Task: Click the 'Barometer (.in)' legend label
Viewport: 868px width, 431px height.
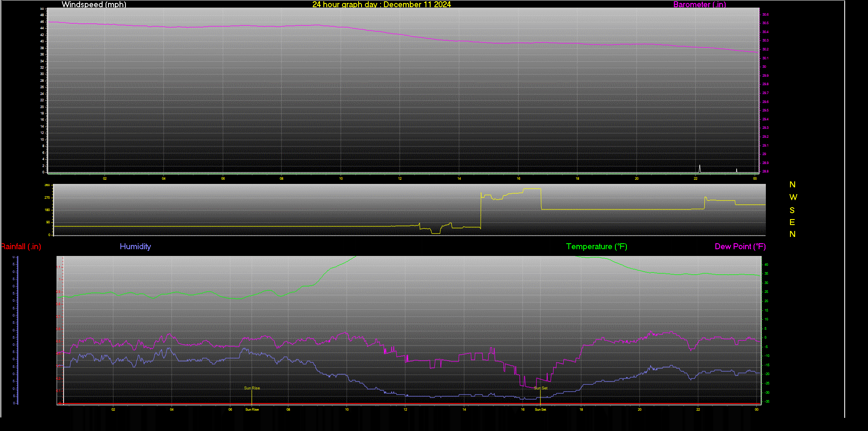Action: click(699, 4)
